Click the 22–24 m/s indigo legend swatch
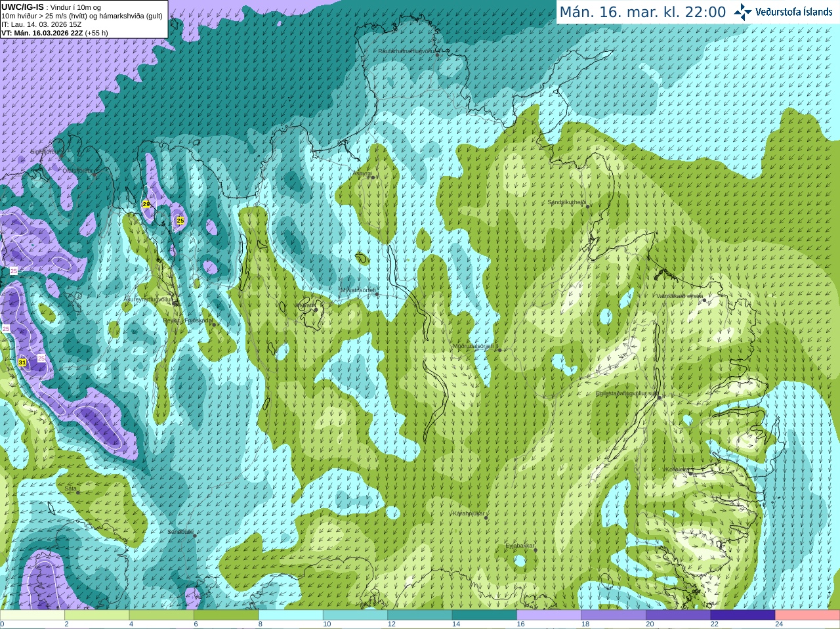840x629 pixels. (x=743, y=615)
